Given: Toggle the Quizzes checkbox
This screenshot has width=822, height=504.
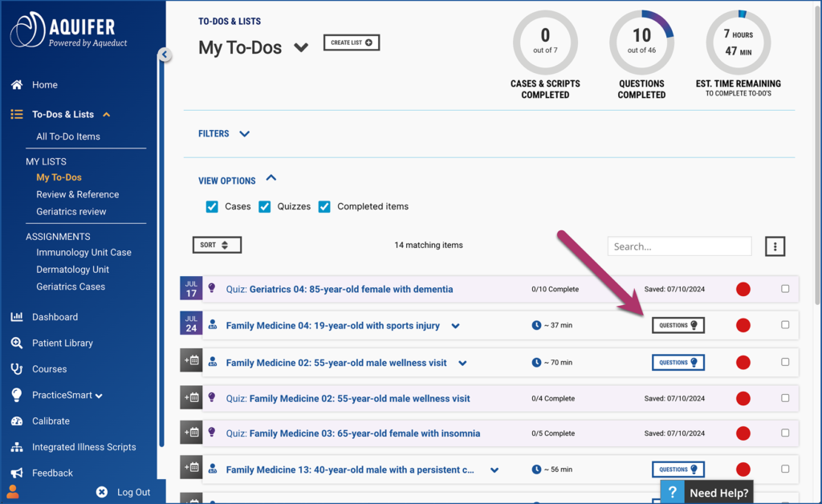Looking at the screenshot, I should [x=265, y=206].
